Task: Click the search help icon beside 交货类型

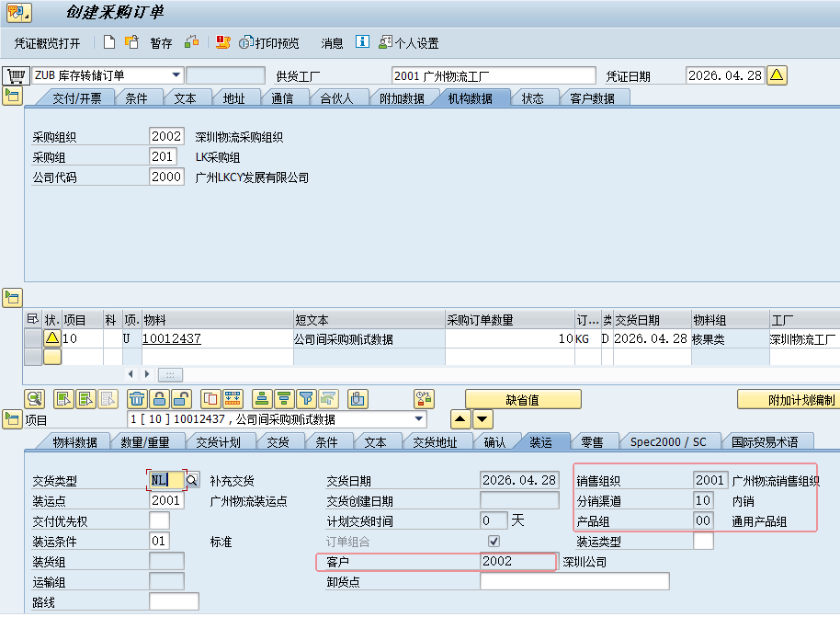Action: point(192,480)
